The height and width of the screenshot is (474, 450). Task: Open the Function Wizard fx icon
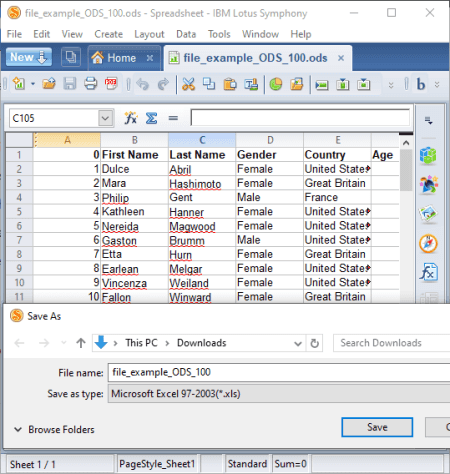tap(130, 118)
